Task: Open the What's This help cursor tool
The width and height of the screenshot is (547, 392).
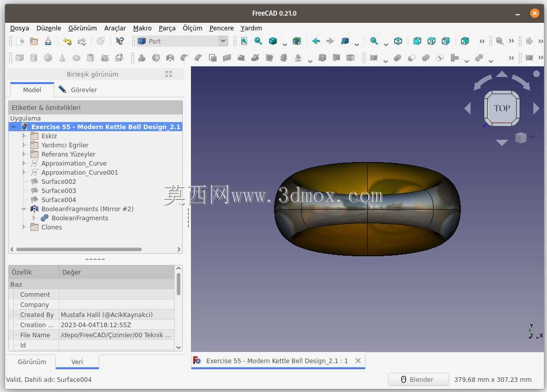Action: click(x=120, y=42)
